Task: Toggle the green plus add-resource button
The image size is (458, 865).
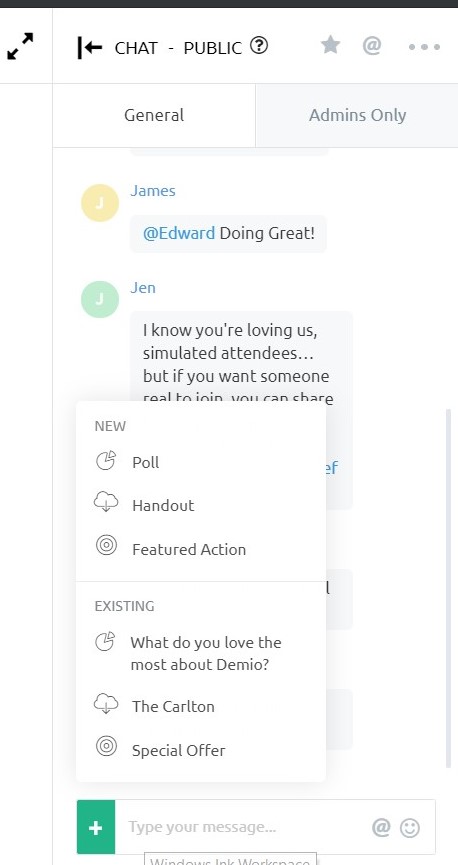Action: tap(96, 827)
